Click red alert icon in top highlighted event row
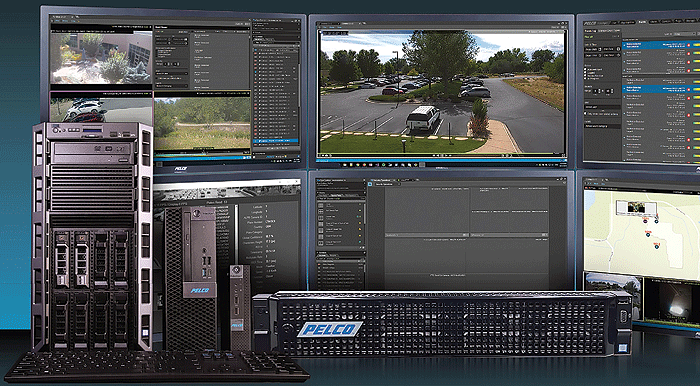 pos(688,45)
